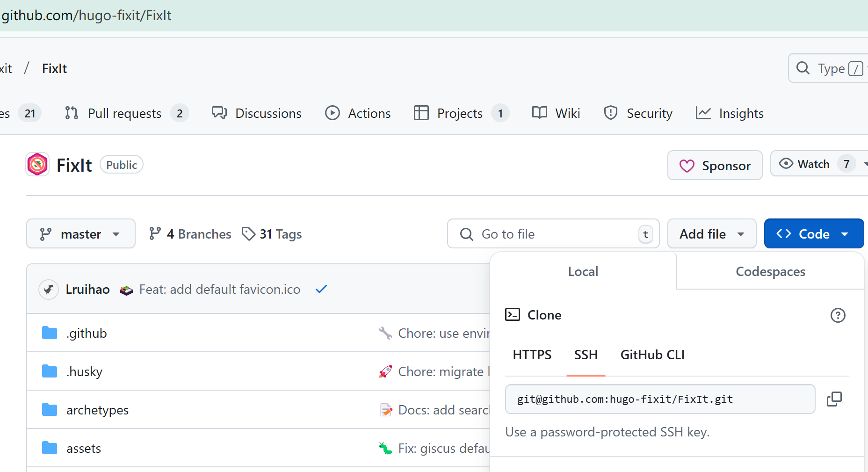Click the FixIt breadcrumb link
This screenshot has width=868, height=472.
[x=55, y=68]
